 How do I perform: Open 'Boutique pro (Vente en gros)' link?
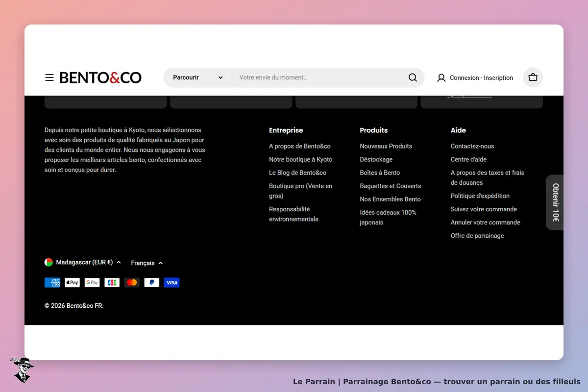[300, 191]
